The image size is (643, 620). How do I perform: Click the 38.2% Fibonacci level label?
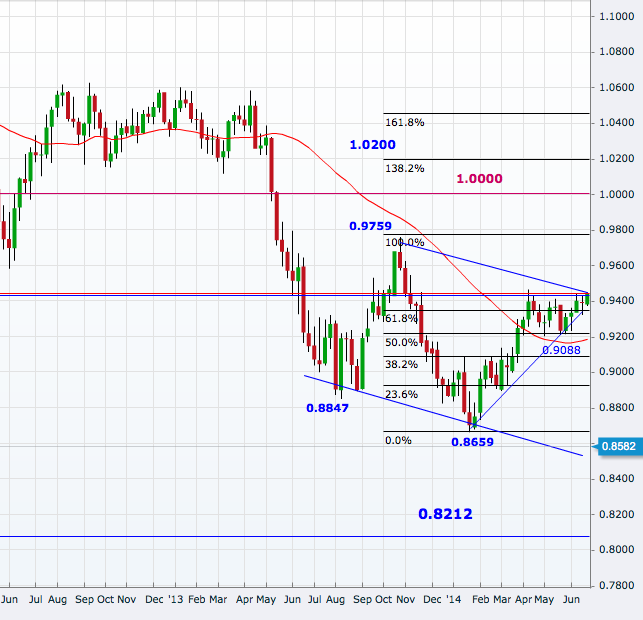(x=401, y=365)
